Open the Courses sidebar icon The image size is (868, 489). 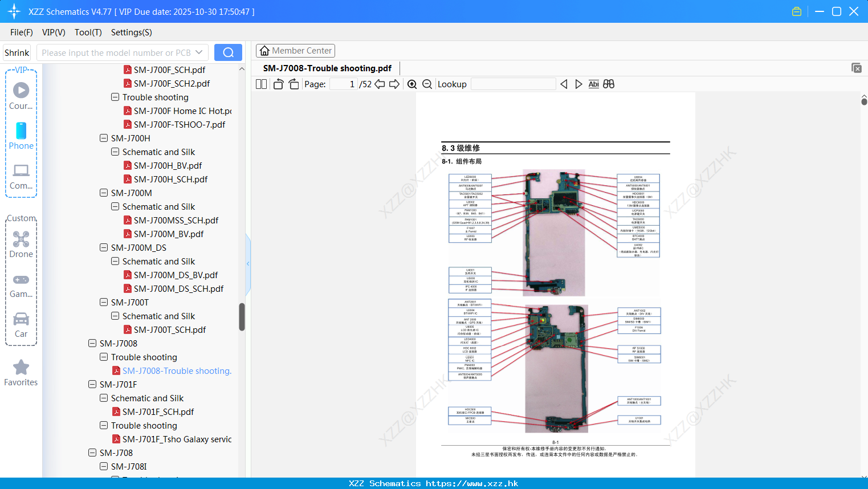pyautogui.click(x=21, y=96)
